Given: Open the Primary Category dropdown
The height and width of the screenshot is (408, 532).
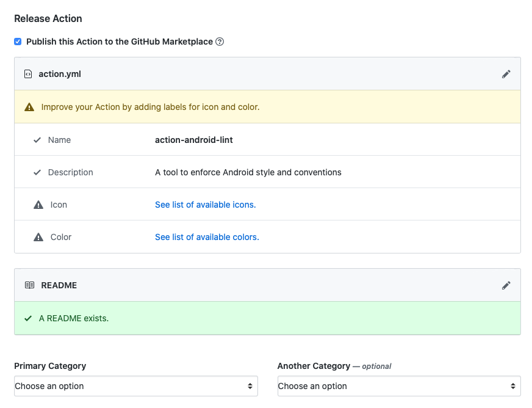Looking at the screenshot, I should 135,386.
